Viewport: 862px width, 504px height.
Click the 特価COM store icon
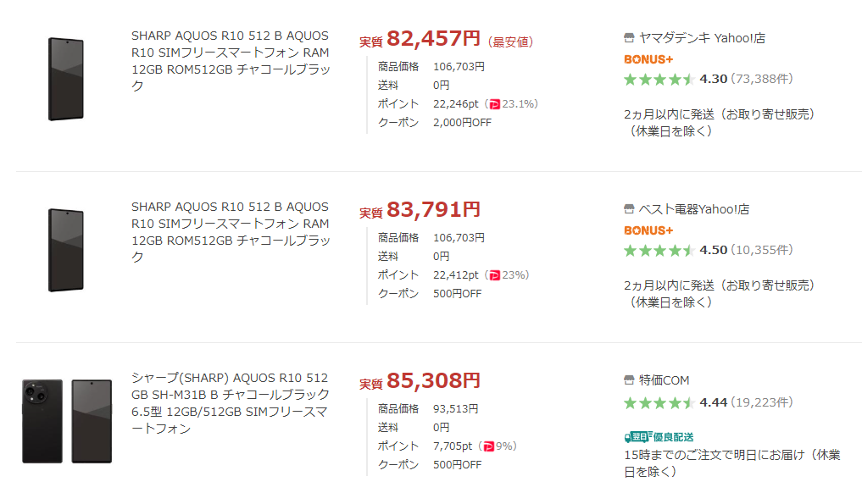[628, 380]
